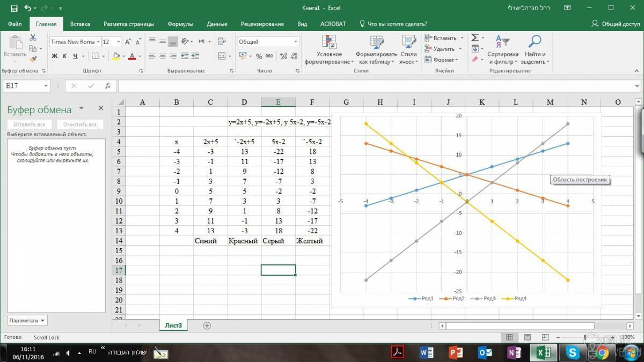Expand the Параметры dropdown in clipboard pane
This screenshot has width=644, height=362.
pyautogui.click(x=27, y=321)
